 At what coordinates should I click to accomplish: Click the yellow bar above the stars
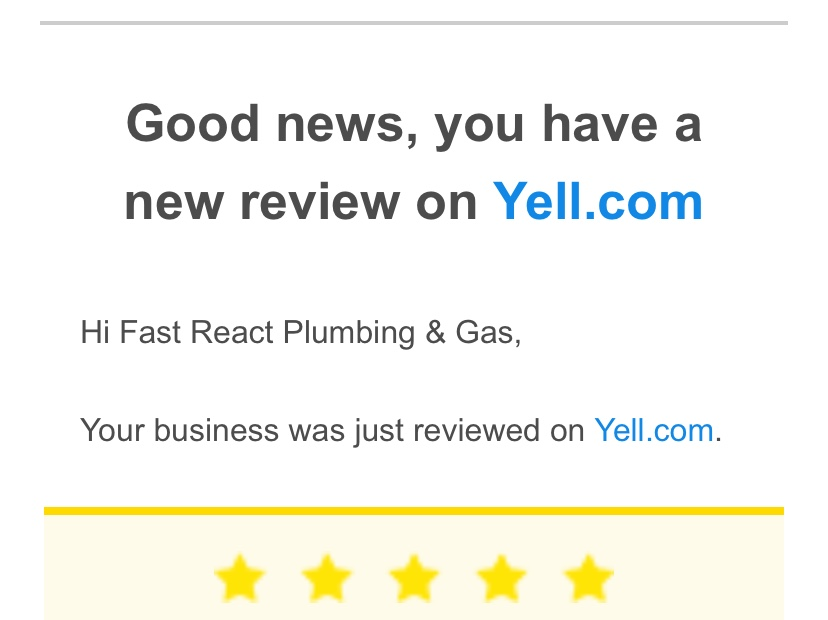[414, 511]
